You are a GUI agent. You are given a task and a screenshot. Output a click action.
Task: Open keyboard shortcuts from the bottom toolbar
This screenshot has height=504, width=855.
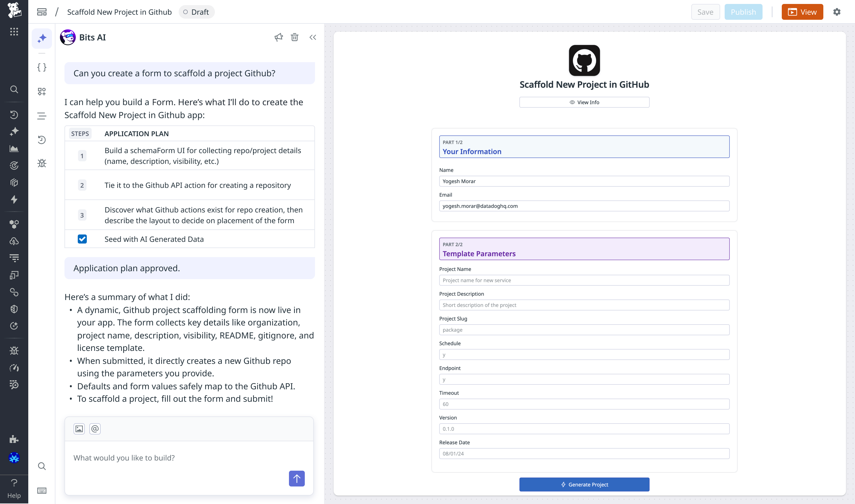click(x=42, y=490)
